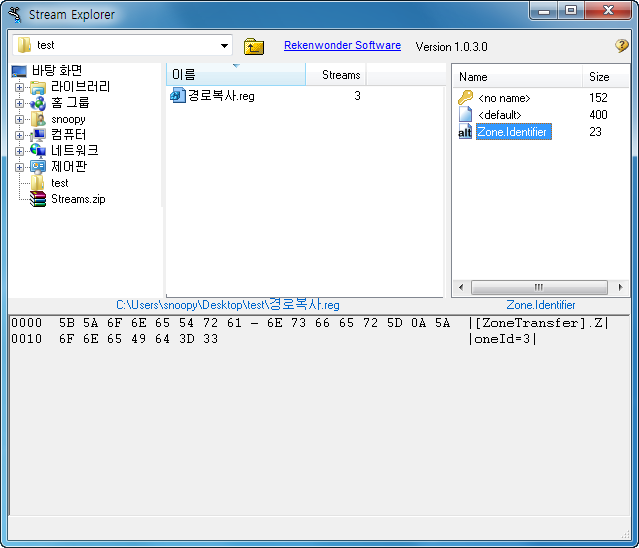
Task: Select the 컴퓨터 tree item
Action: click(x=68, y=135)
